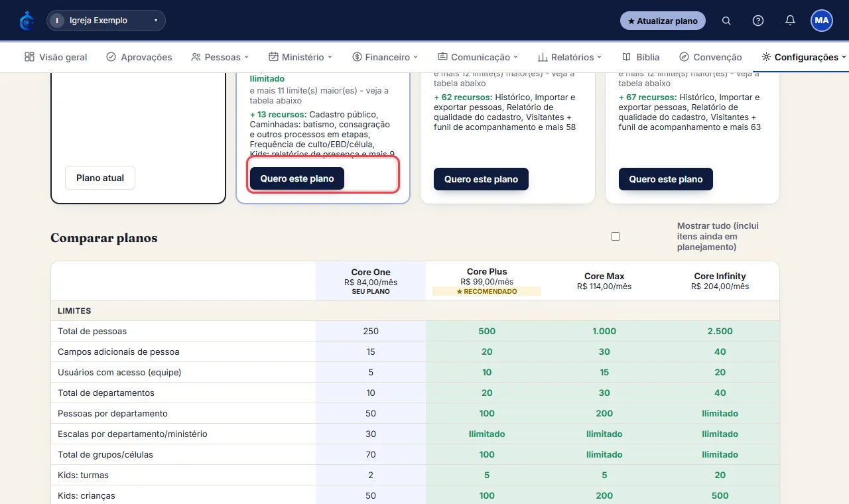Screen dimensions: 849x504
Task: Click the Comunicação message icon
Action: (x=442, y=57)
